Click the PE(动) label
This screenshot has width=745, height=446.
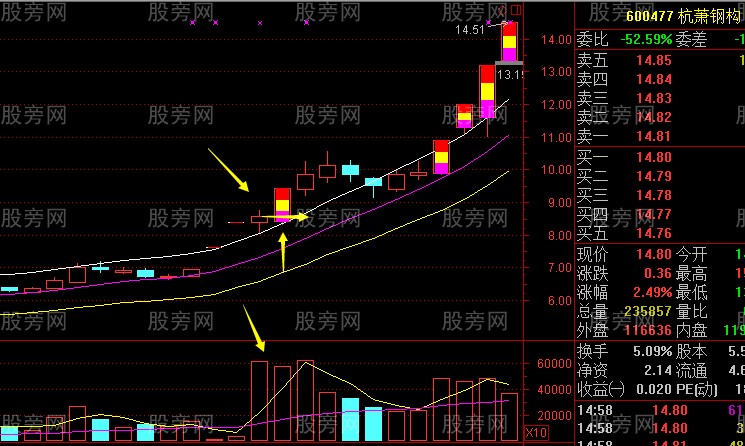696,389
